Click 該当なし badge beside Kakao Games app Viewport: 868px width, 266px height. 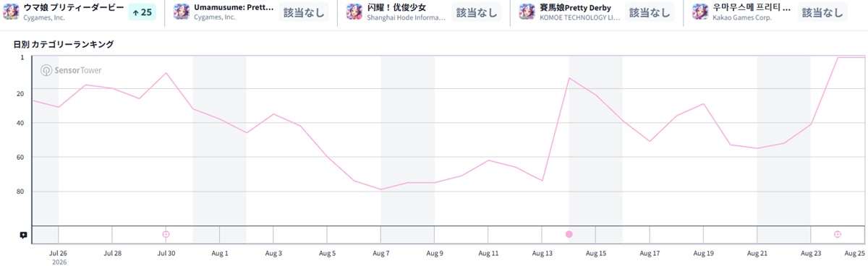tap(822, 12)
